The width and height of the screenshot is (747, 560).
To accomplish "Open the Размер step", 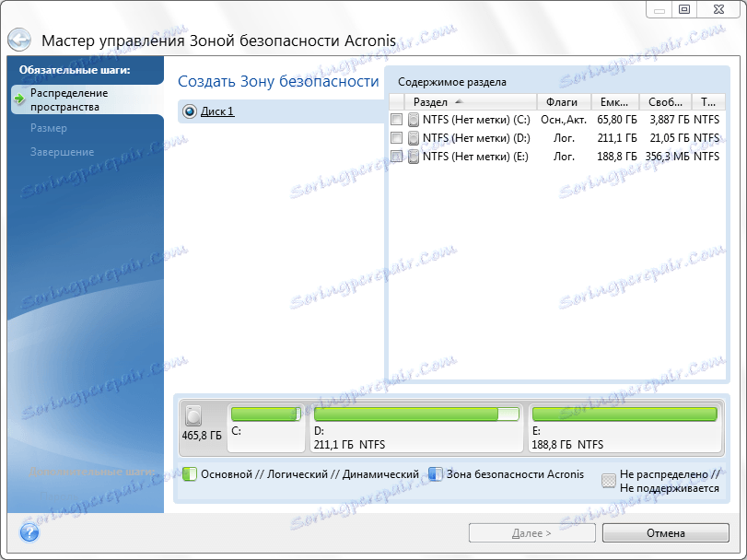I will (x=49, y=128).
